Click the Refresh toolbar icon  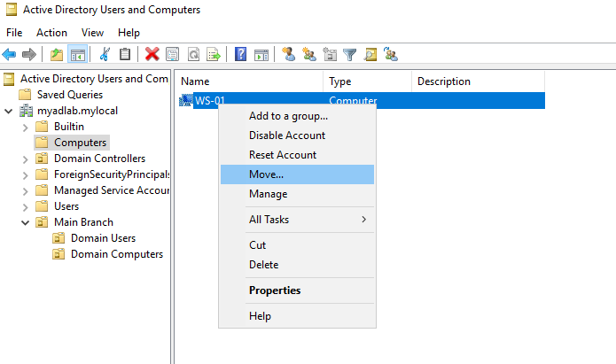coord(193,55)
